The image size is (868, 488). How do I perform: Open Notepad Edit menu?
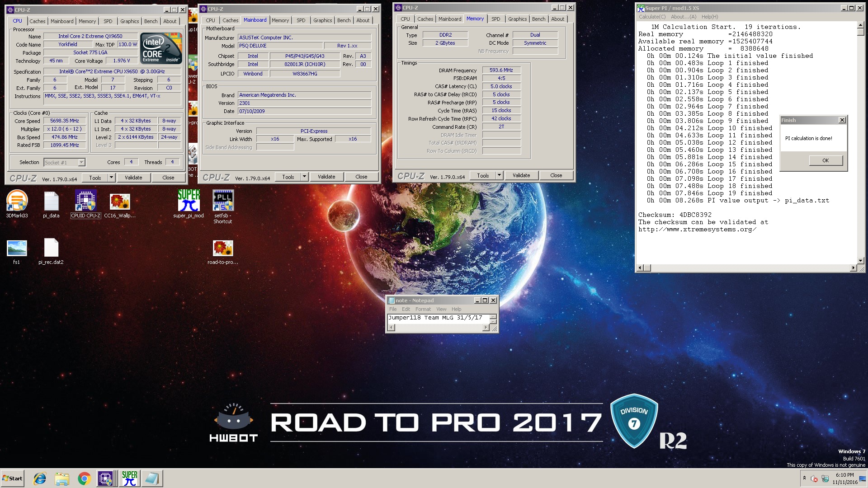click(x=406, y=309)
